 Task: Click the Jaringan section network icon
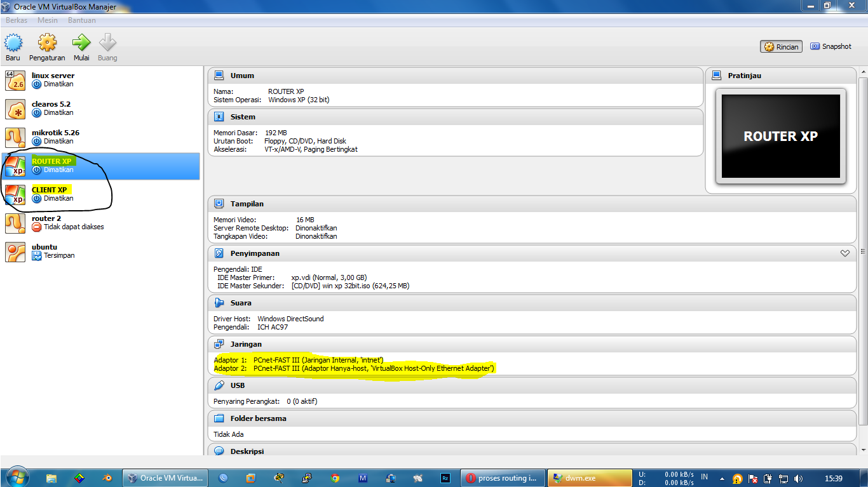(x=219, y=344)
